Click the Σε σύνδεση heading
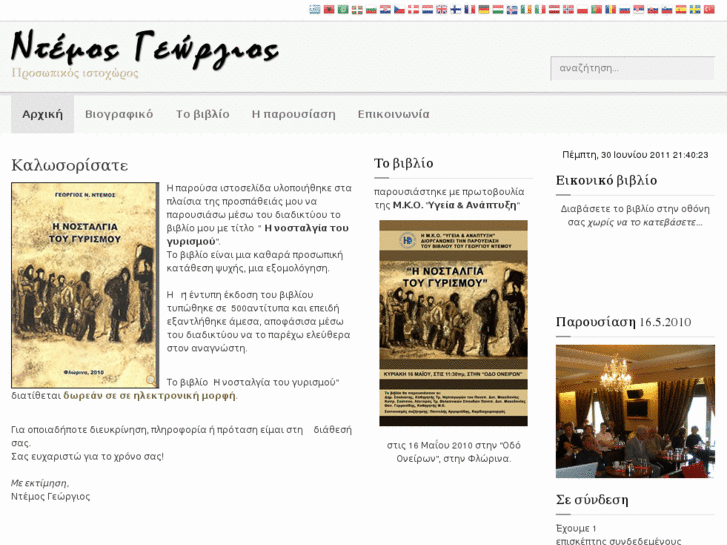This screenshot has height=545, width=727. click(592, 500)
